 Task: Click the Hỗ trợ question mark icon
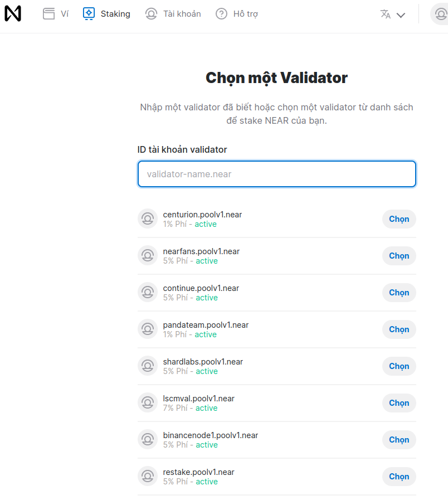point(221,14)
